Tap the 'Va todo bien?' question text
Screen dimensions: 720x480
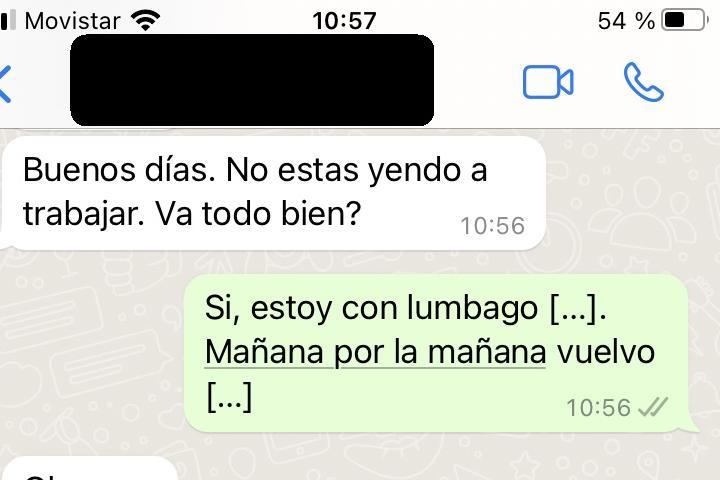click(x=258, y=214)
